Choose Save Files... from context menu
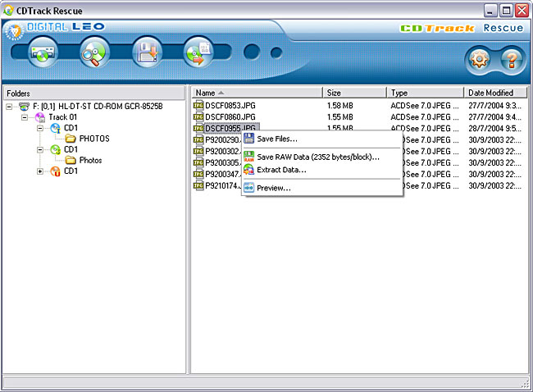 [x=322, y=139]
